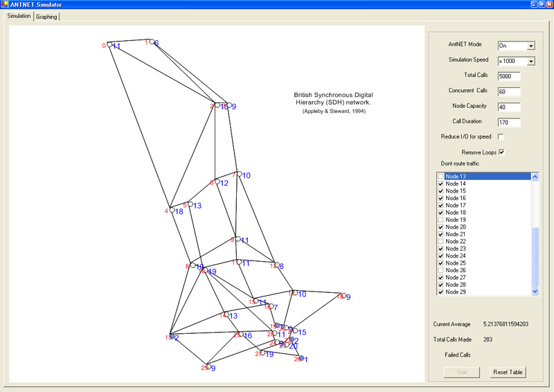Click the ANTNET Simulator title bar icon

pyautogui.click(x=5, y=4)
